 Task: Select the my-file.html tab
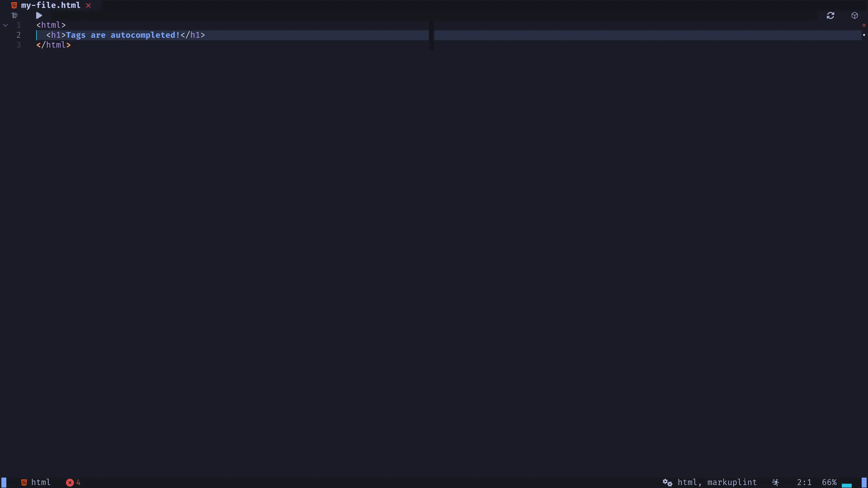click(x=51, y=5)
